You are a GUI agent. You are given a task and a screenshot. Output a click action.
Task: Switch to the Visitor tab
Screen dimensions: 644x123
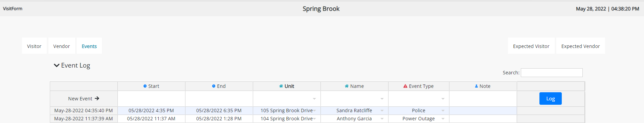click(34, 46)
